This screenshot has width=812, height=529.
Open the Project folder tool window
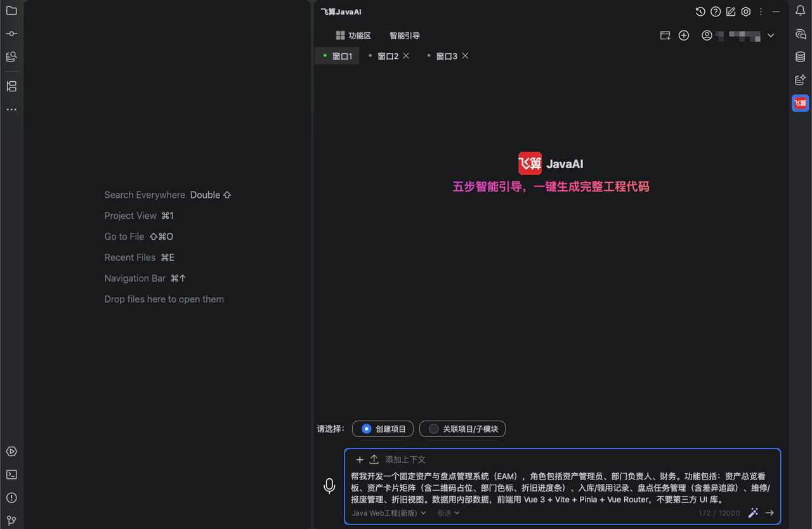[11, 11]
